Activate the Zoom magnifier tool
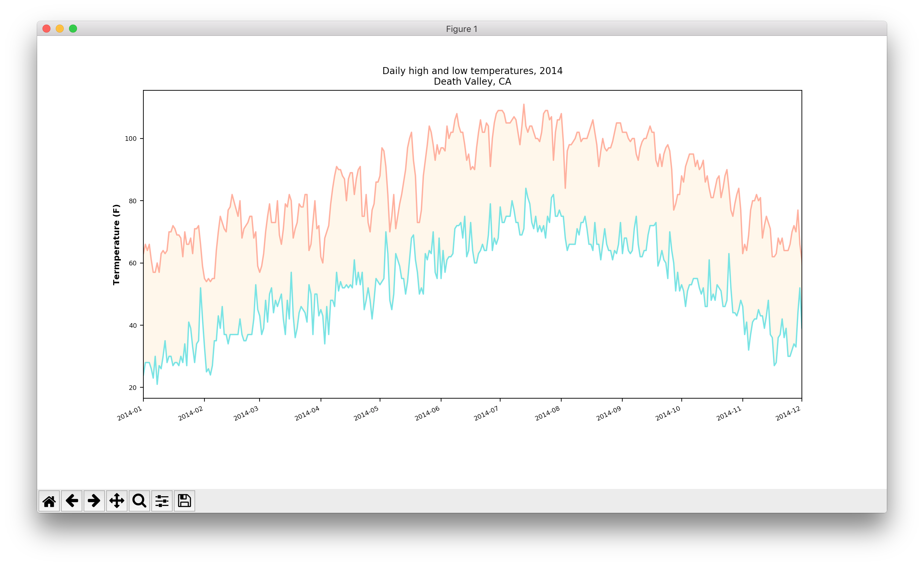This screenshot has height=566, width=924. [x=139, y=501]
